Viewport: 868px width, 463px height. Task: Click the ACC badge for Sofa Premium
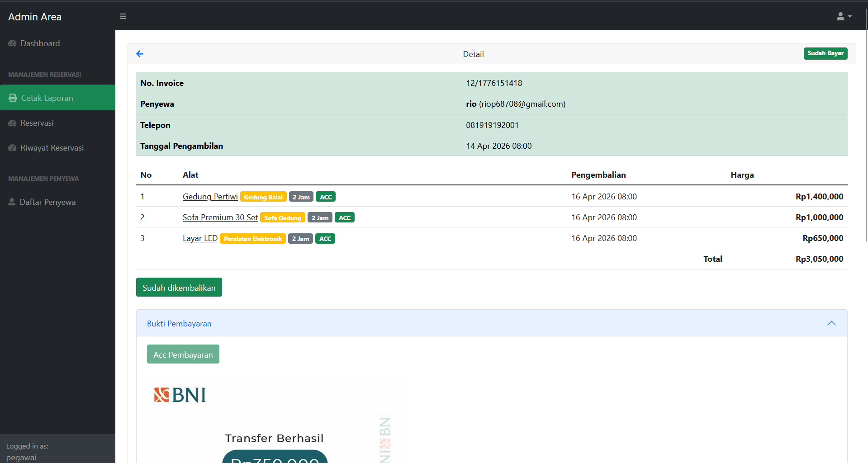[x=345, y=218]
